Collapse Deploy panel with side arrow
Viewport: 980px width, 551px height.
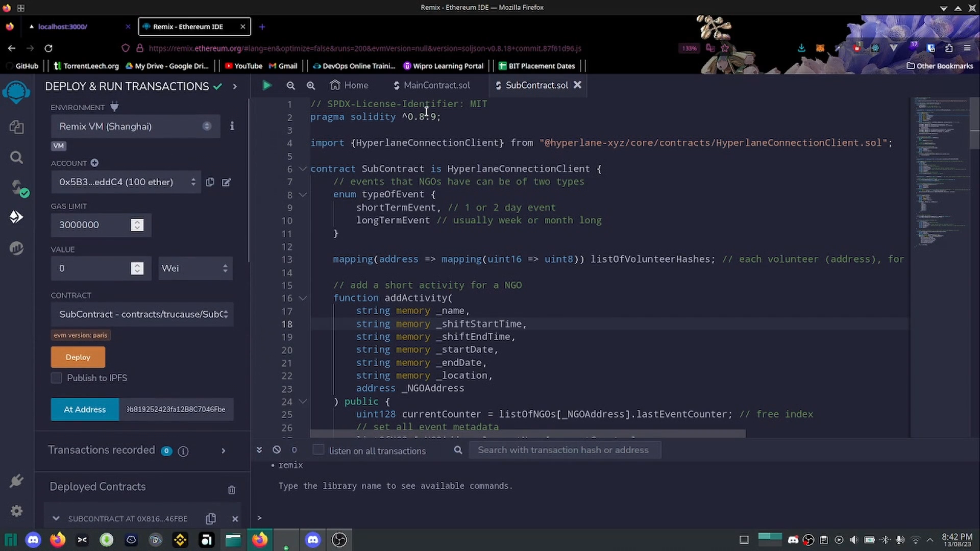(235, 86)
